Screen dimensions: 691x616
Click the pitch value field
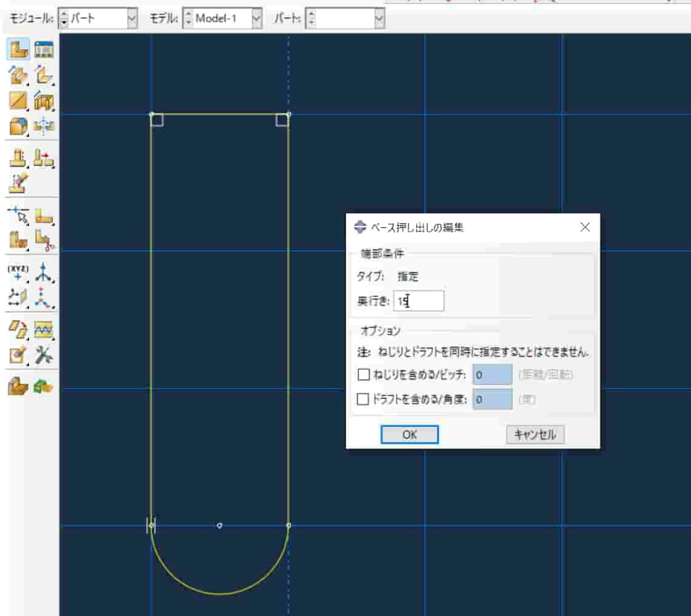(493, 374)
